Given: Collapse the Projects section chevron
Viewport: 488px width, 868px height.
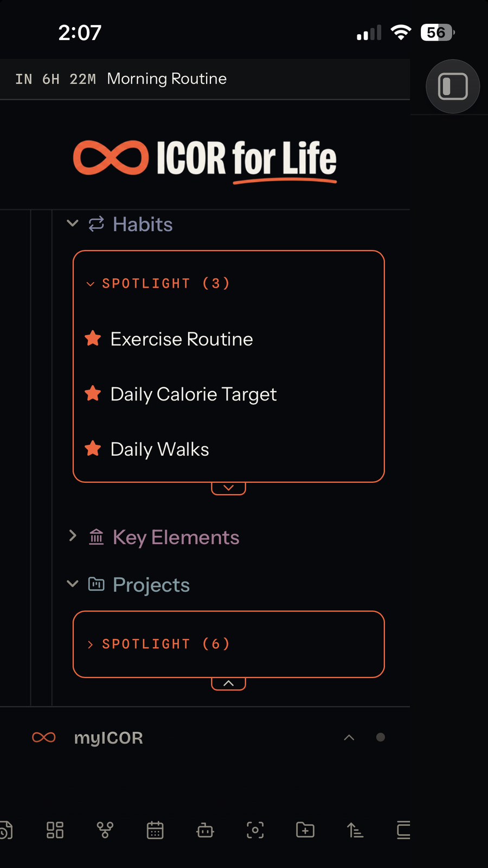Looking at the screenshot, I should pyautogui.click(x=73, y=584).
